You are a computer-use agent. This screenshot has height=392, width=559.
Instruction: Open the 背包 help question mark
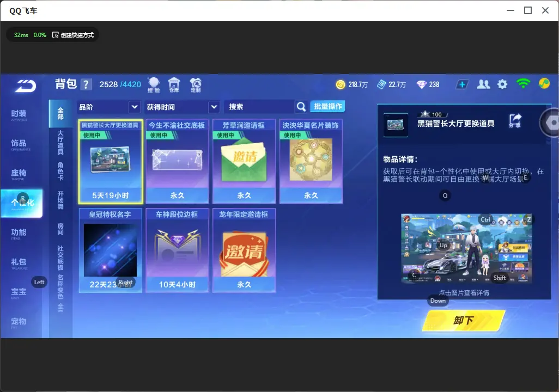[86, 84]
